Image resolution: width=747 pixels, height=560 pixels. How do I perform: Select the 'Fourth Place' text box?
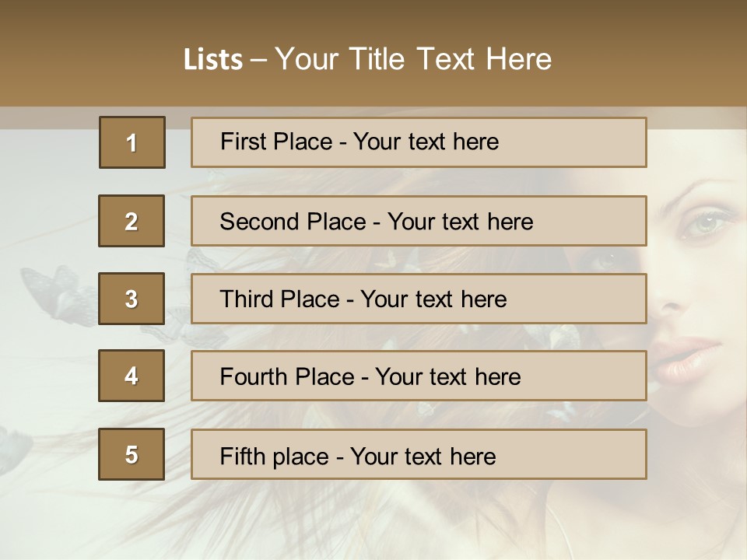pyautogui.click(x=419, y=376)
